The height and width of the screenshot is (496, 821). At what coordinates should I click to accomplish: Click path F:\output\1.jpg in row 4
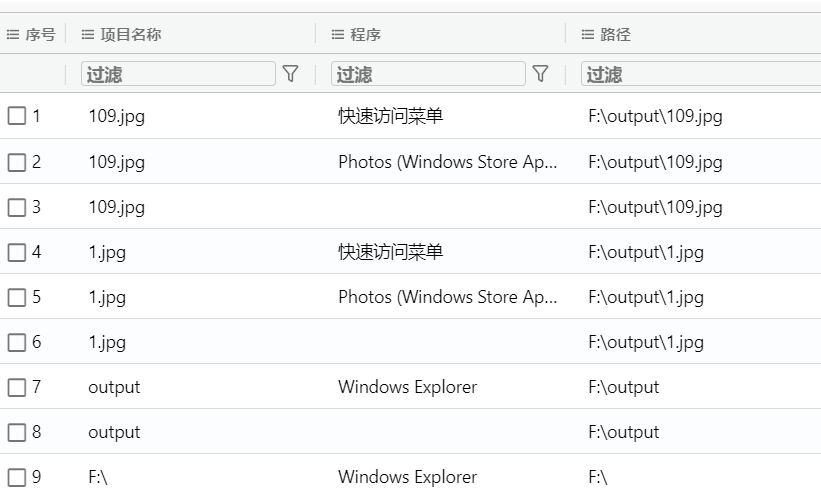point(646,252)
